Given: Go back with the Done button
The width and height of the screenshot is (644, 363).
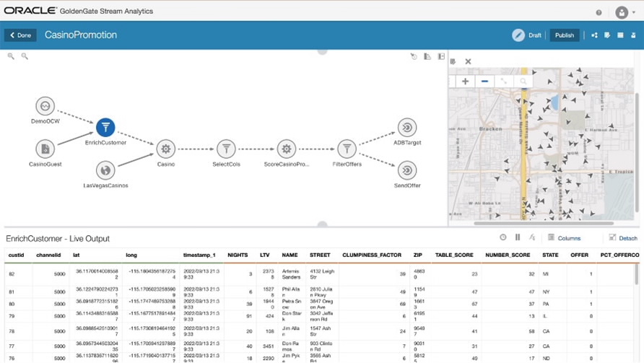Looking at the screenshot, I should [20, 35].
